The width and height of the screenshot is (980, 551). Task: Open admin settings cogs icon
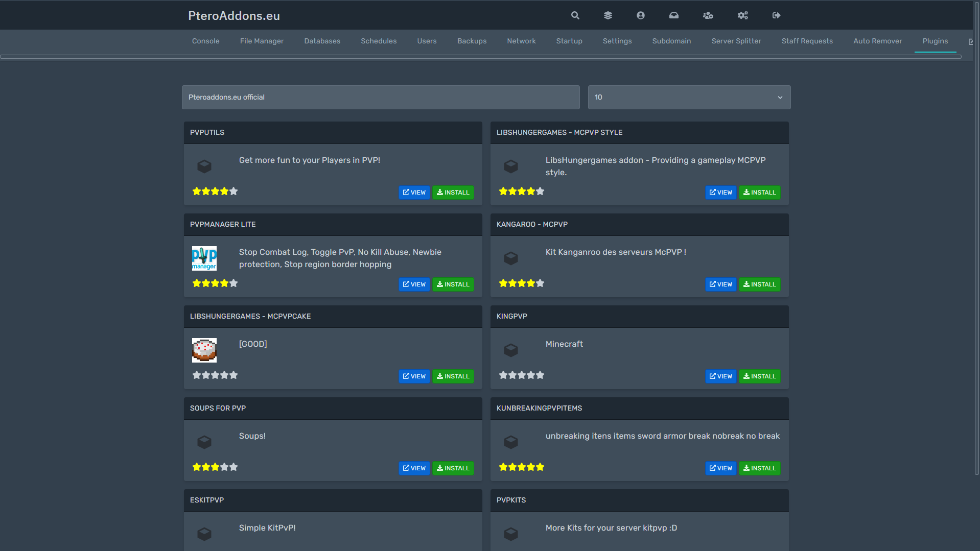point(742,15)
